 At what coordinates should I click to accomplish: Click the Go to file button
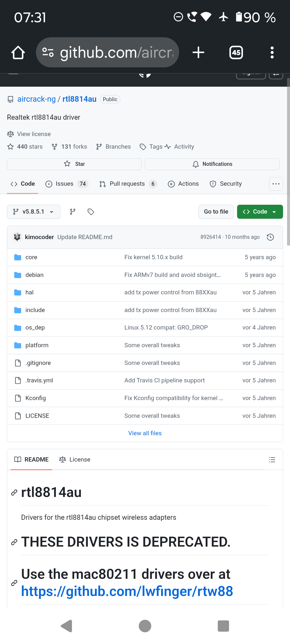tap(216, 212)
